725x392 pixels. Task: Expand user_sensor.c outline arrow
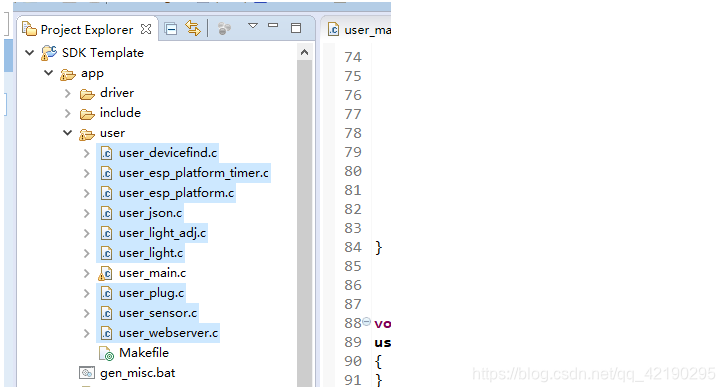pyautogui.click(x=86, y=313)
